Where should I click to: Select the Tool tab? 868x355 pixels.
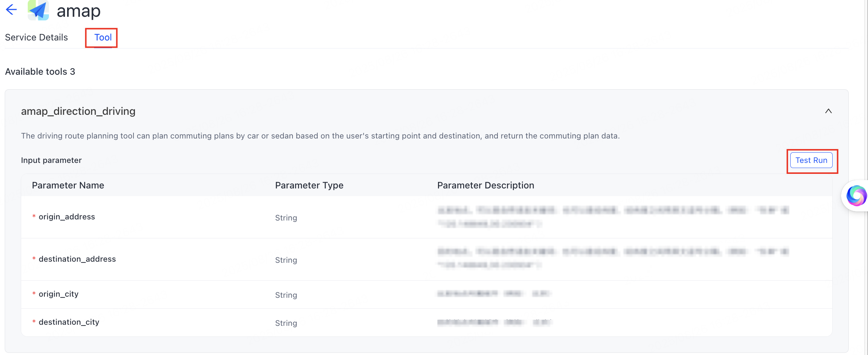[x=103, y=38]
